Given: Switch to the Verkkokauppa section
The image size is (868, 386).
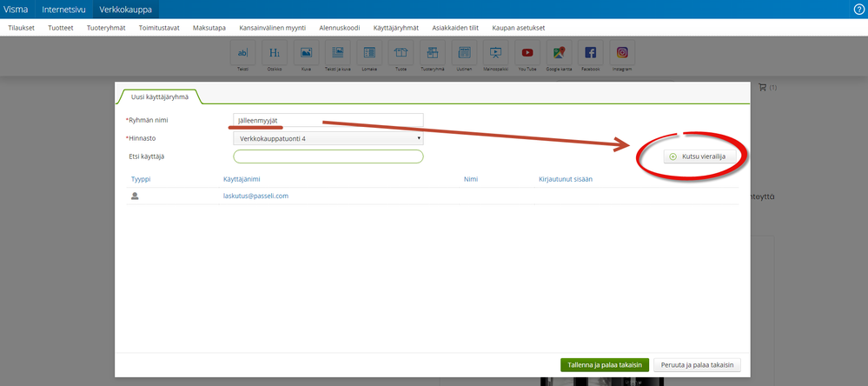Looking at the screenshot, I should [126, 9].
